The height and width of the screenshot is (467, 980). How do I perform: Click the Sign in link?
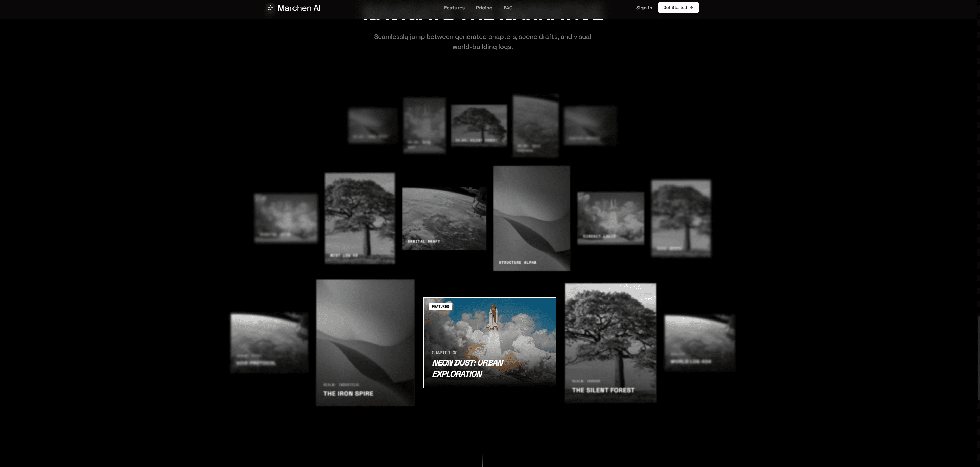point(644,8)
